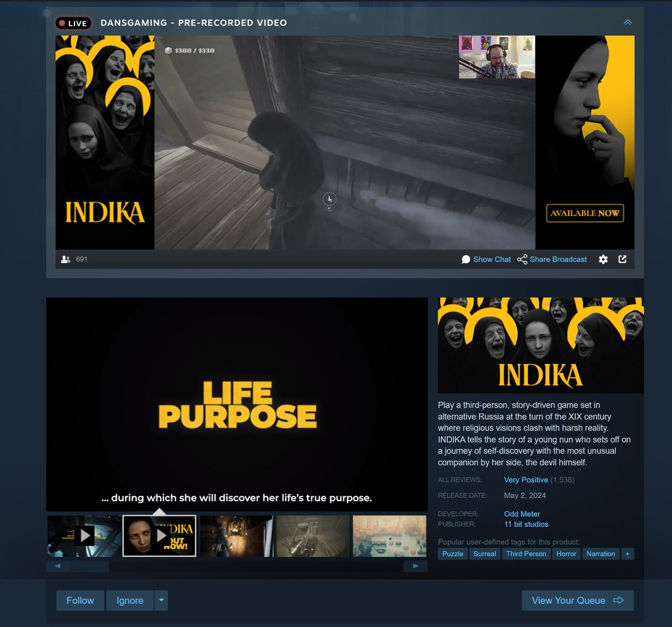The image size is (672, 627).
Task: Click right arrow of thumbnail scroller
Action: coord(416,566)
